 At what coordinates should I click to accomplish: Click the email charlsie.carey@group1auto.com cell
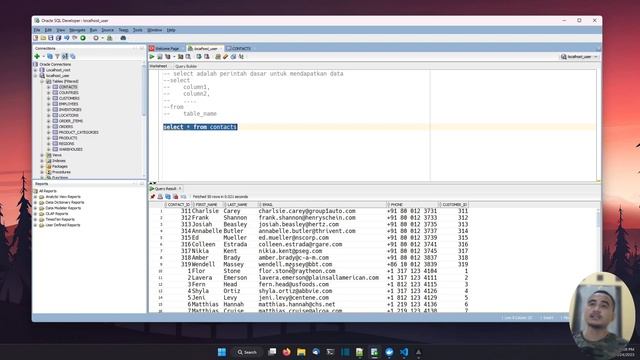point(307,211)
